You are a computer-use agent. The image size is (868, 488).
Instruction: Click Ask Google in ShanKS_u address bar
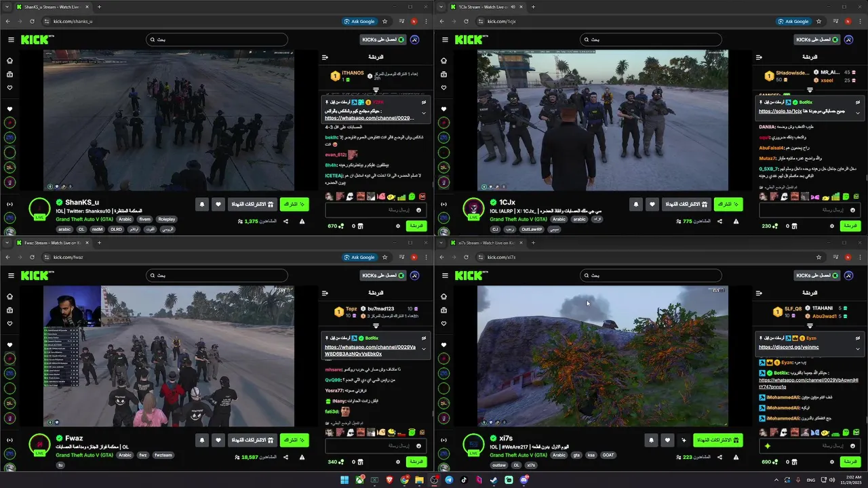360,21
